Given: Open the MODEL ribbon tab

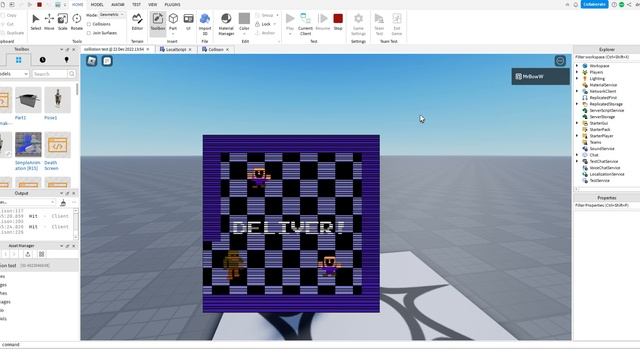Looking at the screenshot, I should click(x=97, y=4).
